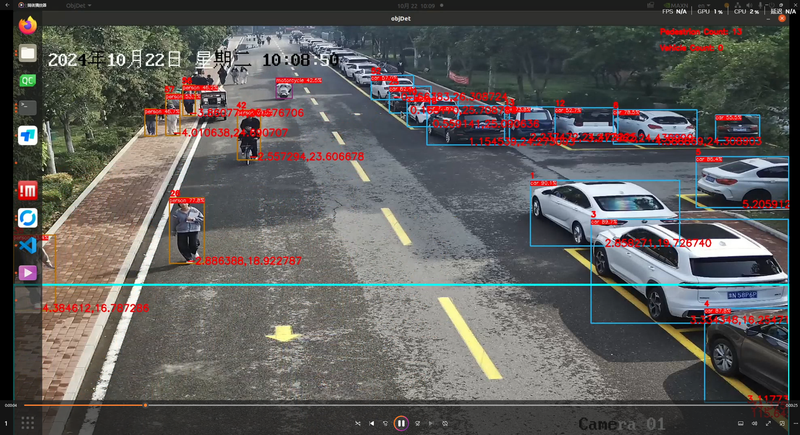Screen dimensions: 800x435
Task: Open the blue circular sync app in dock
Action: pos(28,218)
